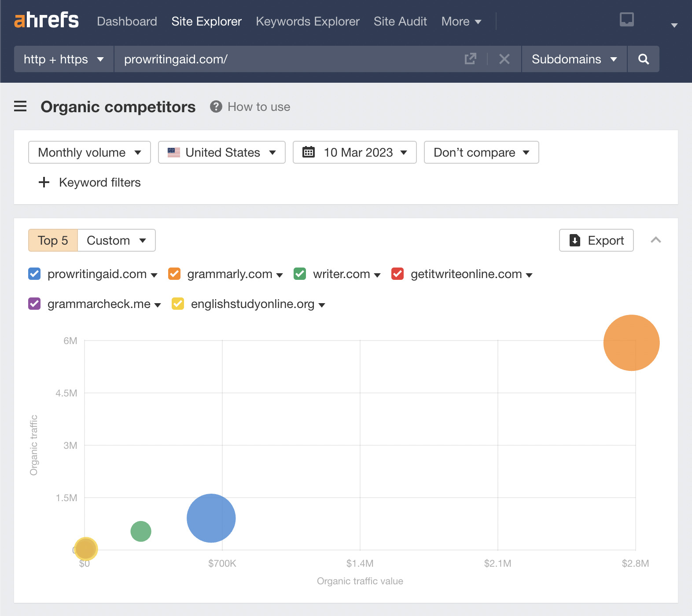Click the United States flag icon
The width and height of the screenshot is (692, 616).
click(x=174, y=152)
